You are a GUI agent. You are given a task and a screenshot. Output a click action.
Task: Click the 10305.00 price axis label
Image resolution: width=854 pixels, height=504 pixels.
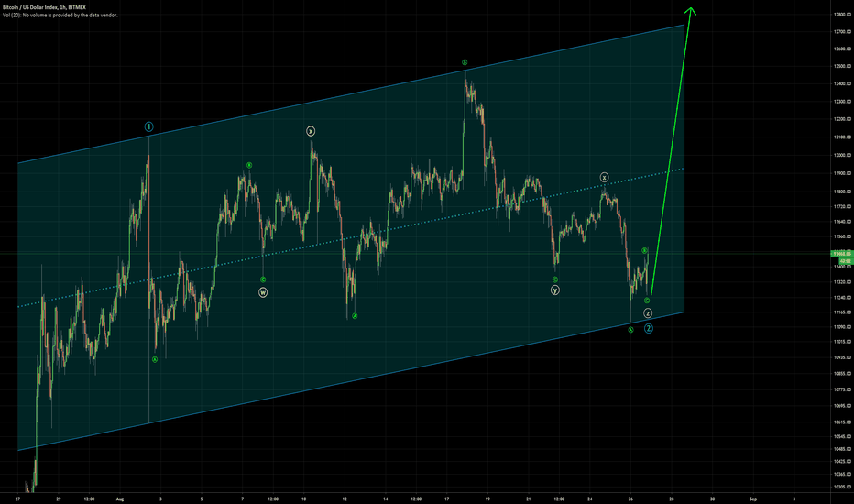[842, 487]
